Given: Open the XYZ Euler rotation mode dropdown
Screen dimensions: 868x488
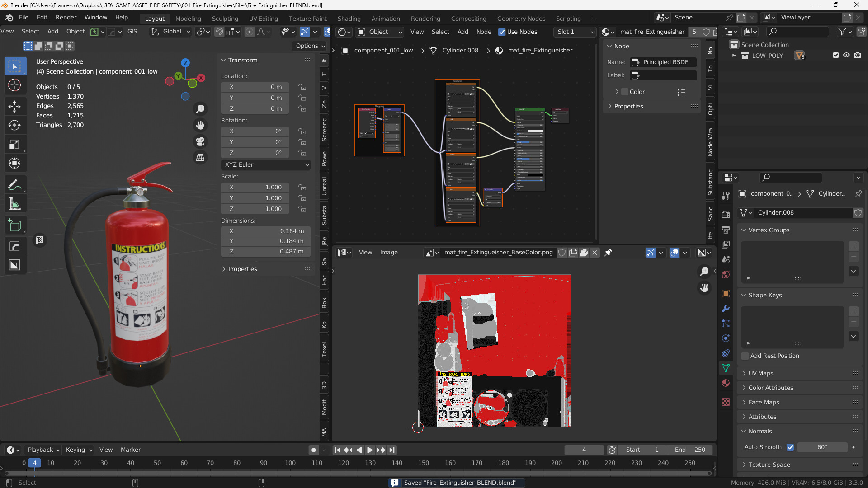Looking at the screenshot, I should [x=266, y=165].
